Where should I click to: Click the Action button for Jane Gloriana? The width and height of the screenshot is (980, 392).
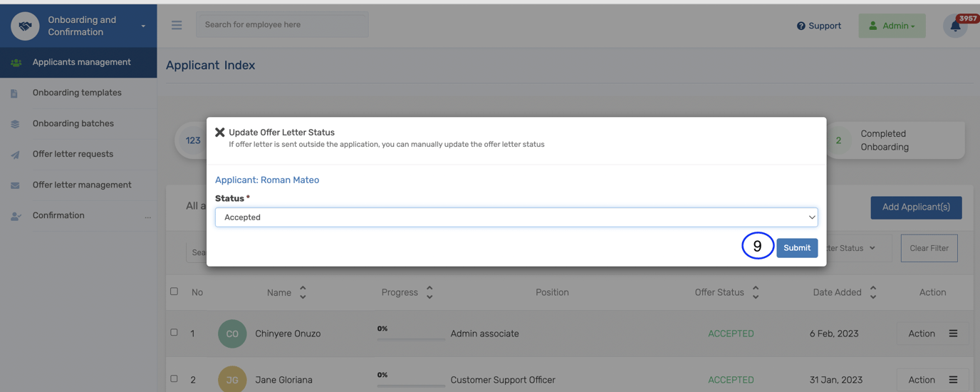point(932,380)
